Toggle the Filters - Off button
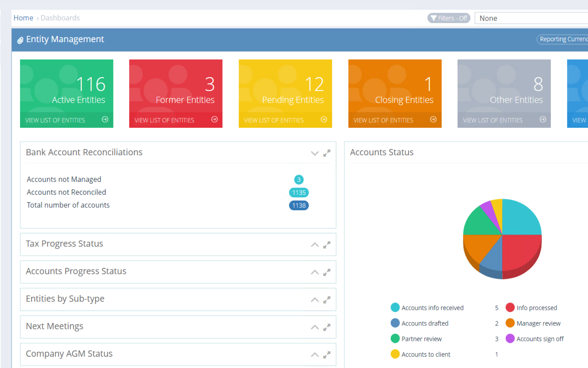 (449, 18)
